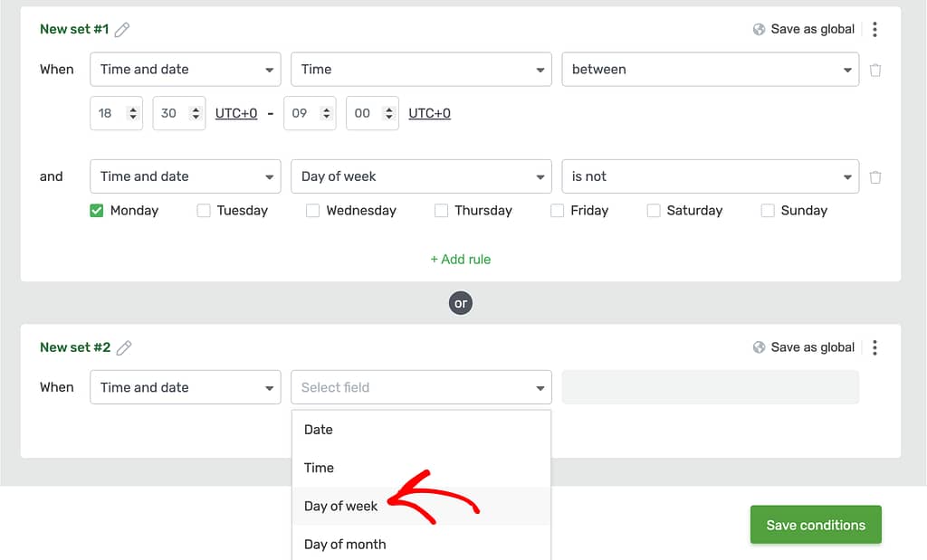The image size is (927, 560).
Task: Click the start hour field showing 18
Action: click(117, 113)
